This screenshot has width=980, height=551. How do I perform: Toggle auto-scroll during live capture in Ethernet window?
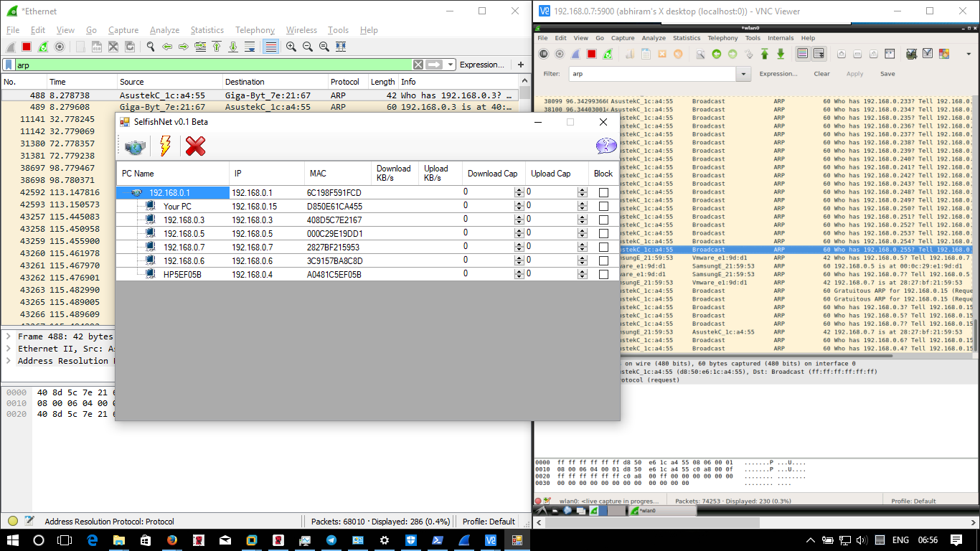pyautogui.click(x=250, y=47)
